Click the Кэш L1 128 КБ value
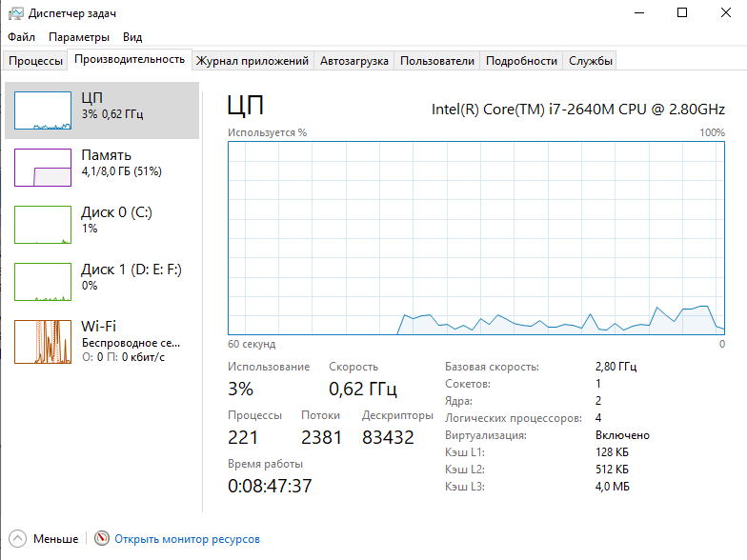Image resolution: width=747 pixels, height=560 pixels. 612,451
